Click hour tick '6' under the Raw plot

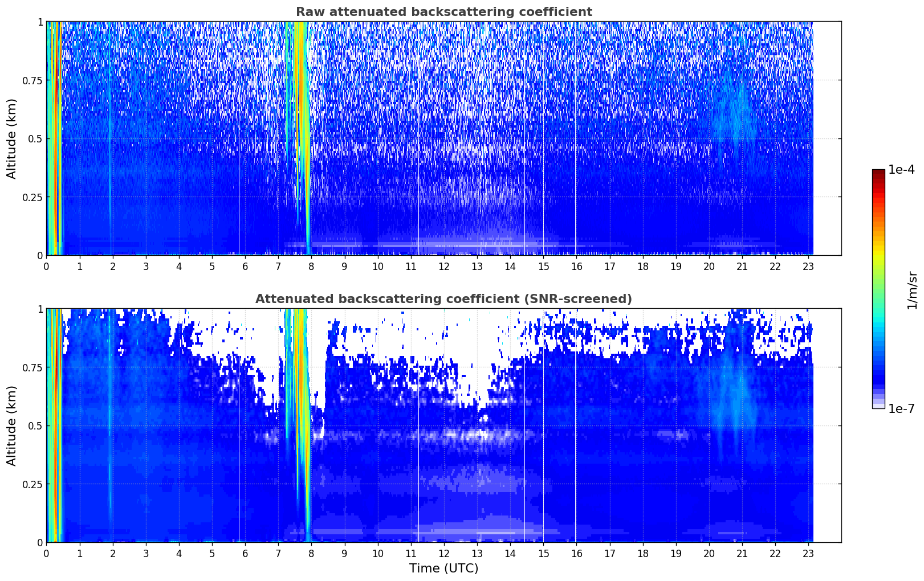pyautogui.click(x=245, y=266)
